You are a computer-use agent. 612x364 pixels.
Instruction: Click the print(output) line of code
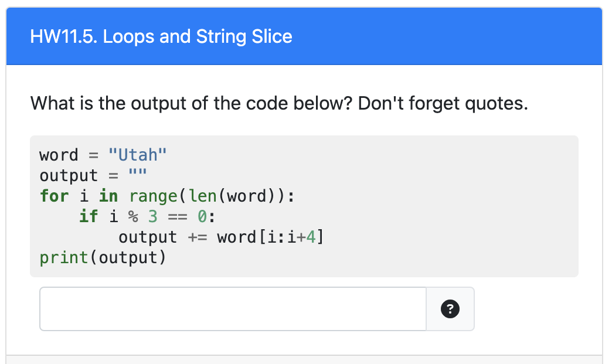102,257
